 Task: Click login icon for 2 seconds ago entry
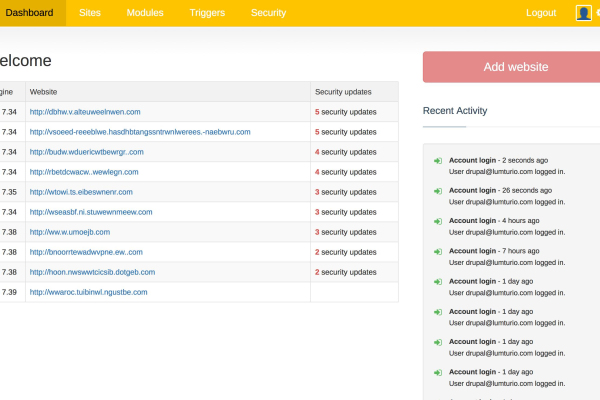tap(438, 161)
